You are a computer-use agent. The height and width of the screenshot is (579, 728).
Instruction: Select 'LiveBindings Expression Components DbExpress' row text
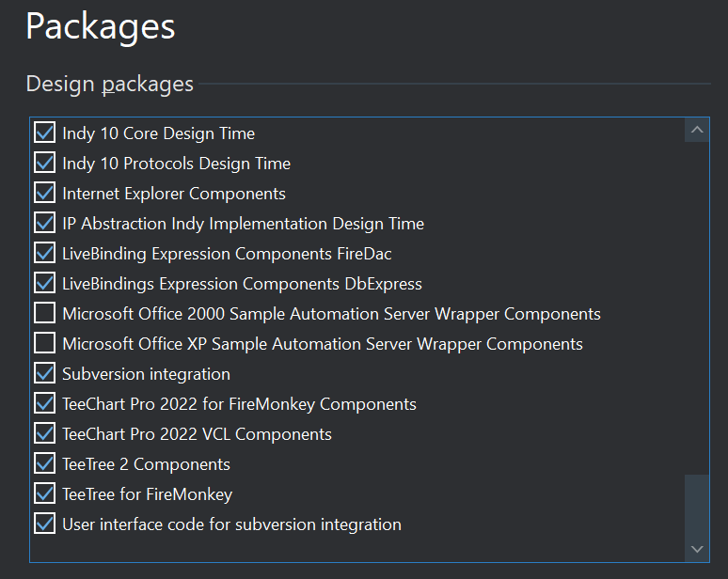[243, 284]
